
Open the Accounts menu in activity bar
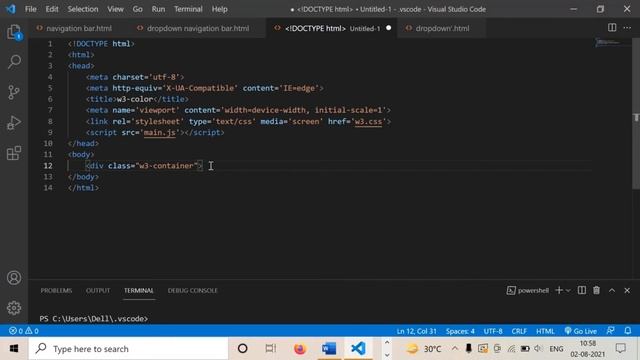[x=14, y=278]
